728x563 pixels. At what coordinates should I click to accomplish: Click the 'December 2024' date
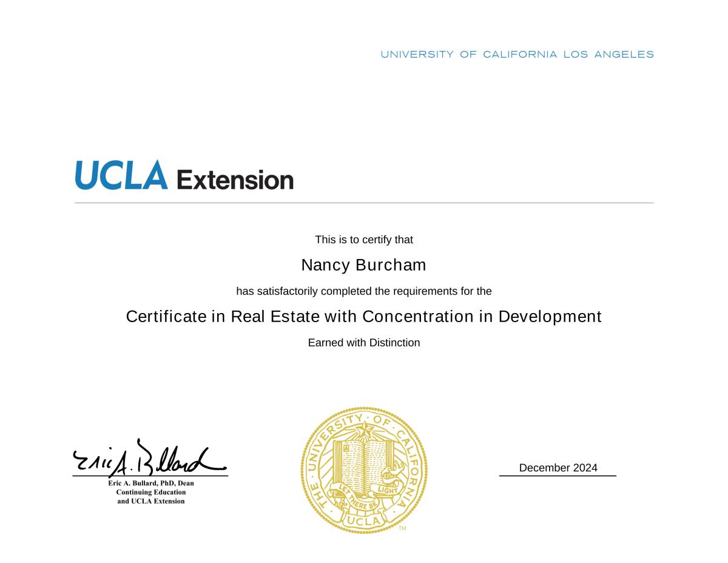pyautogui.click(x=558, y=468)
